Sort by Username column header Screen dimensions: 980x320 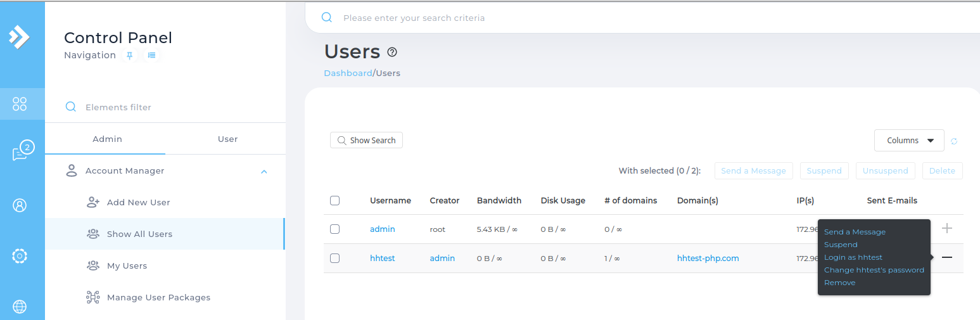(390, 200)
